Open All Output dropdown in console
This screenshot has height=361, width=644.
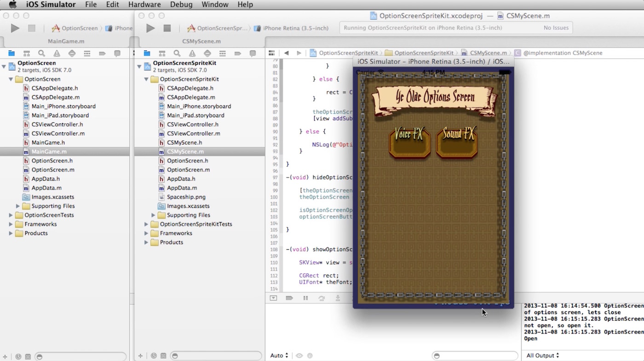point(543,355)
